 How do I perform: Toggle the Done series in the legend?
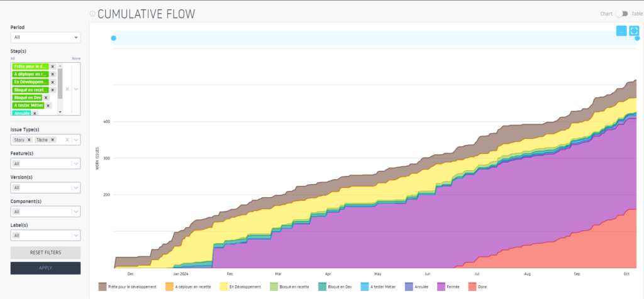coord(477,286)
